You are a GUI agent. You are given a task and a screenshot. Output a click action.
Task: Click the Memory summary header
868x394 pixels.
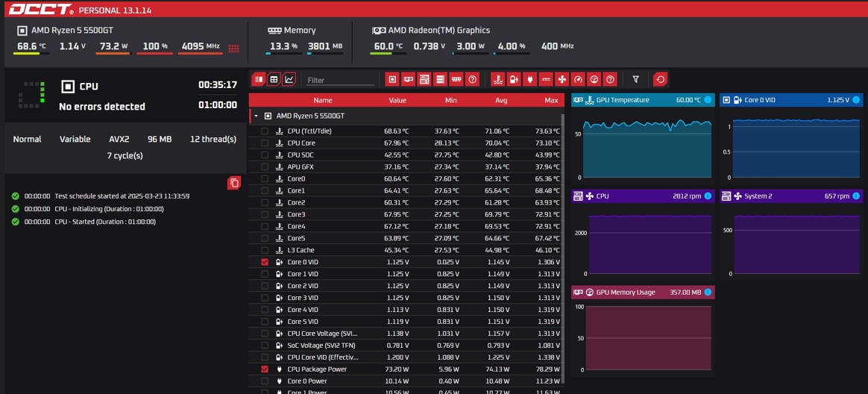point(300,31)
